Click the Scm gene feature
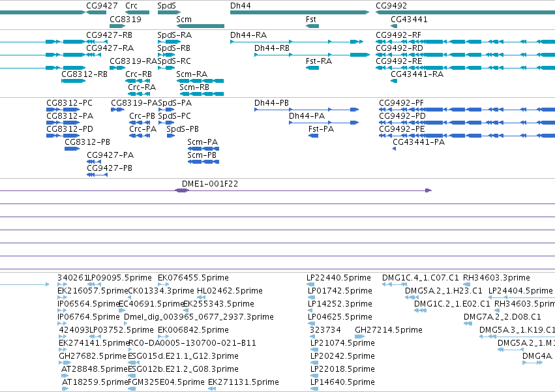The width and height of the screenshot is (555, 392). click(x=200, y=26)
